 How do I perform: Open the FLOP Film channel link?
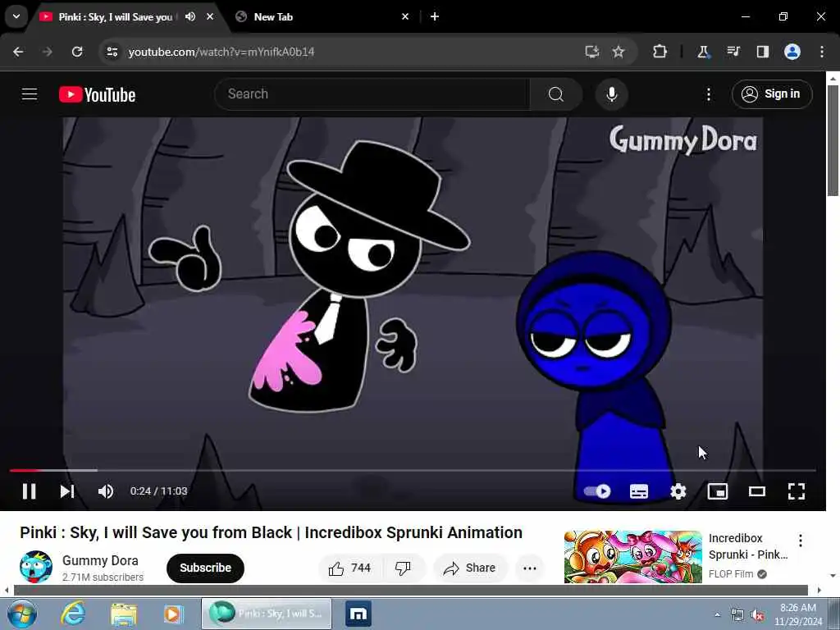731,573
